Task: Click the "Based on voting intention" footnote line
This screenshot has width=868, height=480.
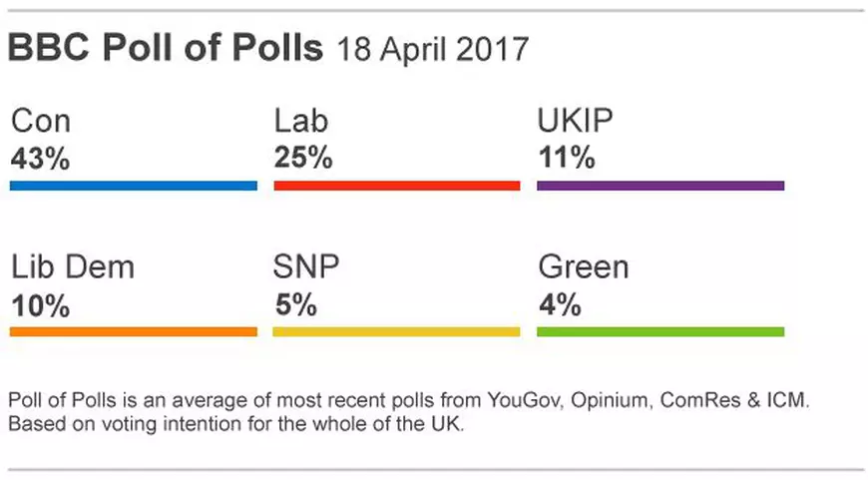Action: 236,423
